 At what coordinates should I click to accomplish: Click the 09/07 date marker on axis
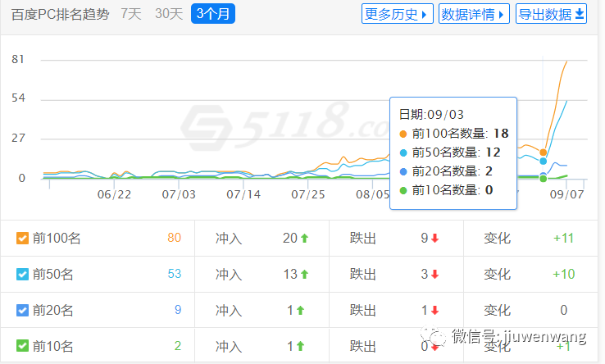click(566, 194)
